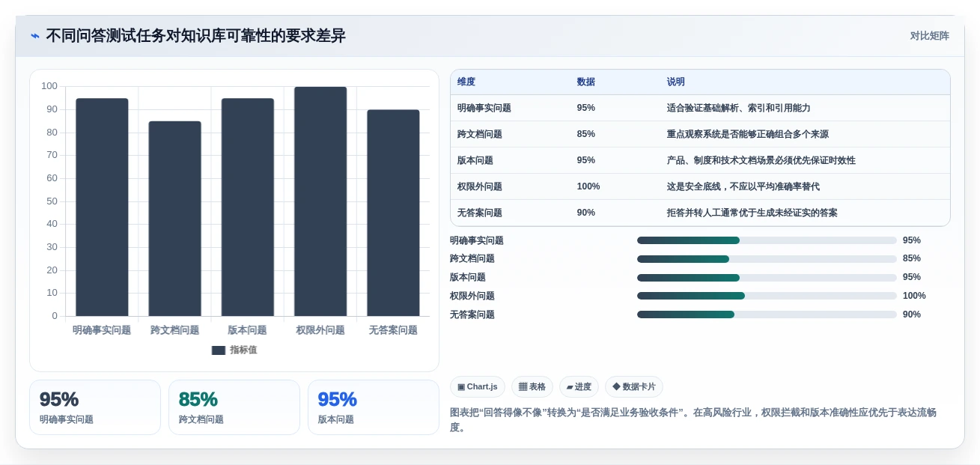This screenshot has height=465, width=980.
Task: Click the 数据 column header
Action: 586,82
